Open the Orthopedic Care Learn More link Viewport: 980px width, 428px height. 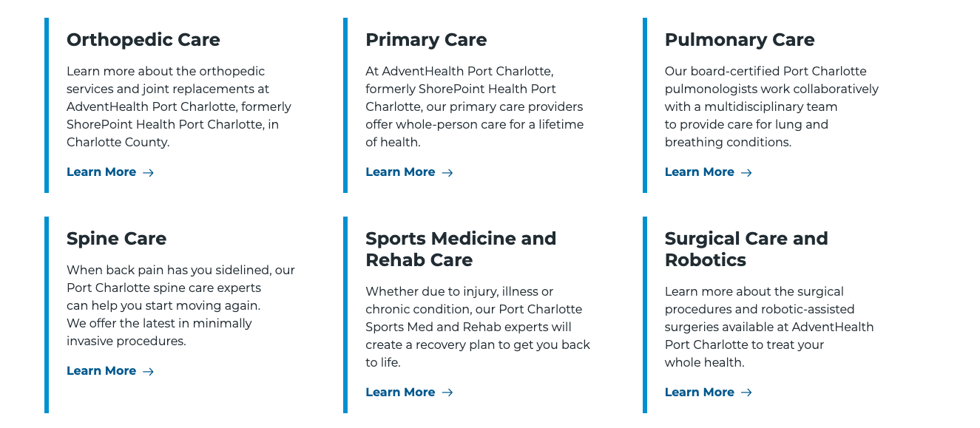pyautogui.click(x=101, y=172)
